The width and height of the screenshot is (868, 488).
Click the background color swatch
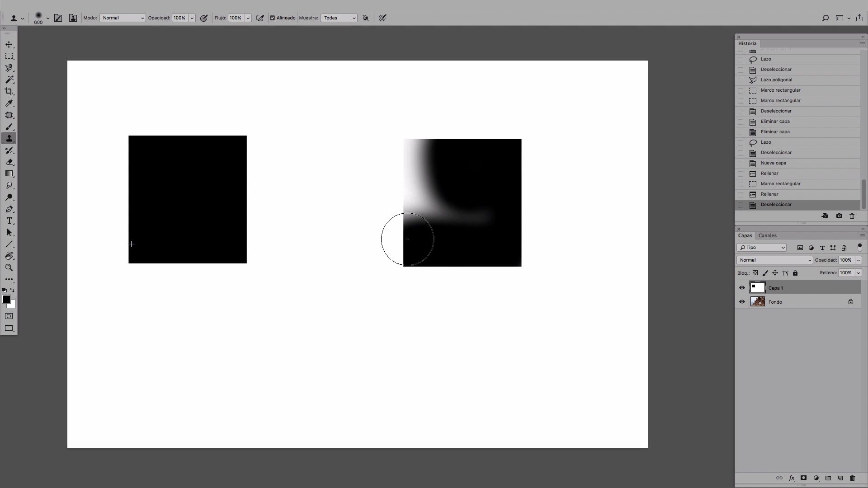[x=13, y=305]
